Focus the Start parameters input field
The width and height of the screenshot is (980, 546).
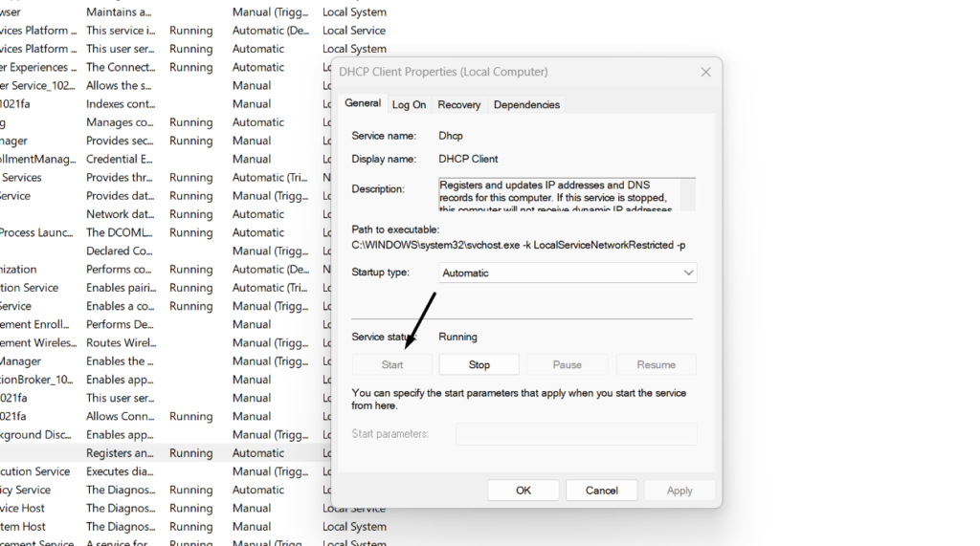tap(576, 434)
